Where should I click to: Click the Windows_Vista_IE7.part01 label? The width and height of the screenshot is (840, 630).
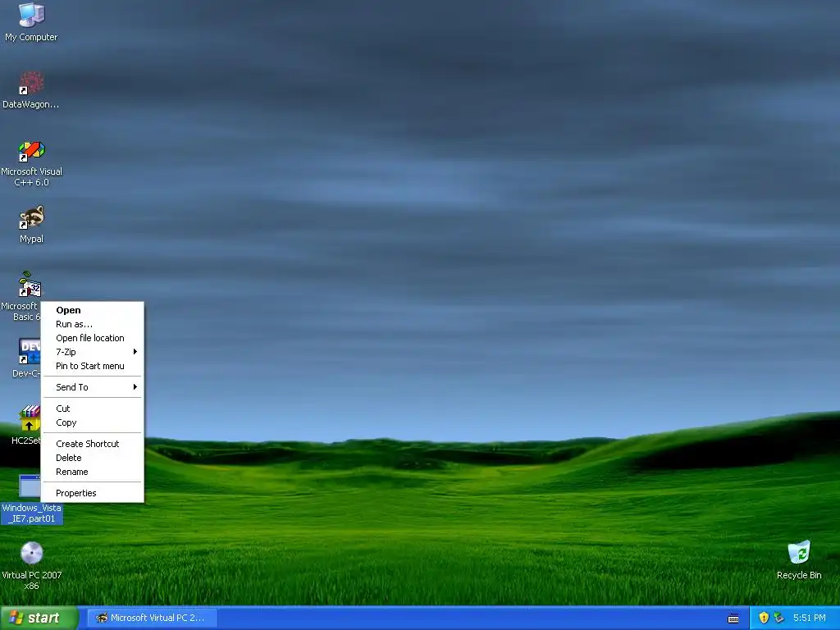pos(32,514)
